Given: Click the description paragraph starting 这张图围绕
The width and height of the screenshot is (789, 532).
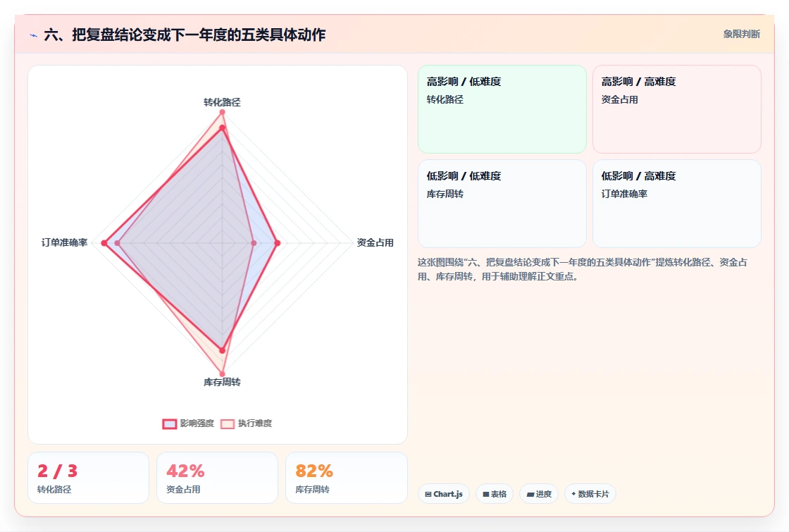Looking at the screenshot, I should coord(582,269).
